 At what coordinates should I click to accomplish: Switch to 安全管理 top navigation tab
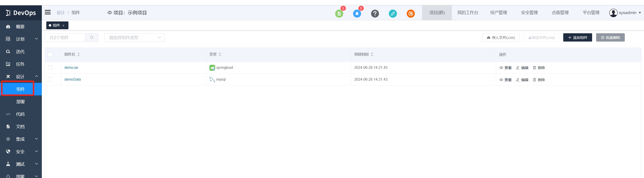pyautogui.click(x=529, y=13)
